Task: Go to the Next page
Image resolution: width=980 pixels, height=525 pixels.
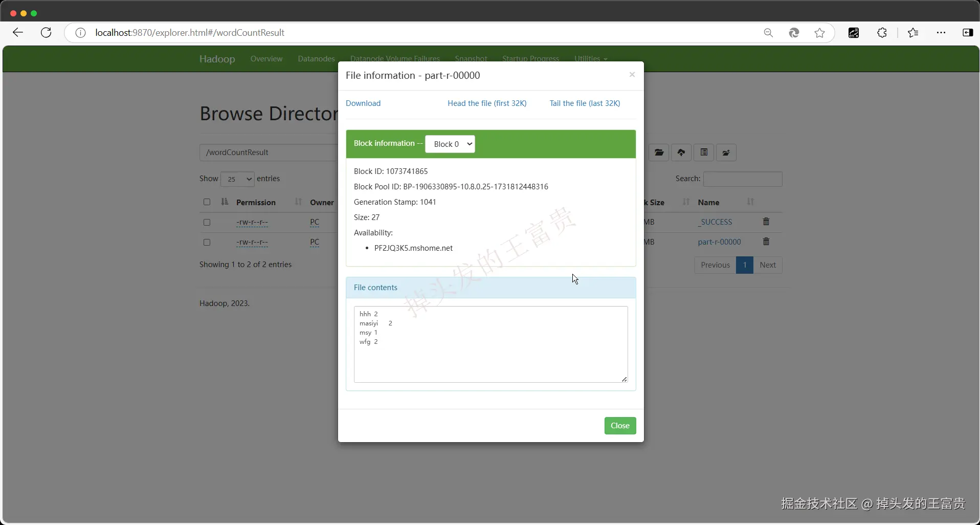Action: pyautogui.click(x=768, y=265)
